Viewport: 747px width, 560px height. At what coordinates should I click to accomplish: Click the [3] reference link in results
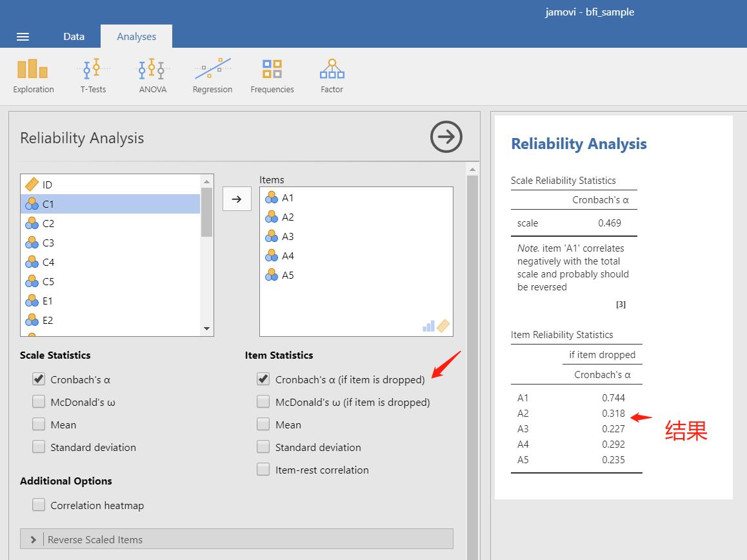(621, 304)
